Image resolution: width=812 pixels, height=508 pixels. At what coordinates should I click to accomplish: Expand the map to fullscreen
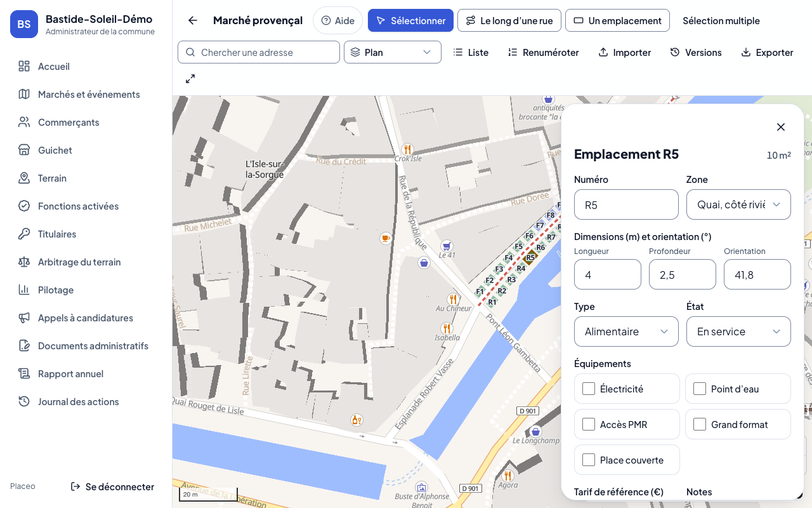point(190,79)
